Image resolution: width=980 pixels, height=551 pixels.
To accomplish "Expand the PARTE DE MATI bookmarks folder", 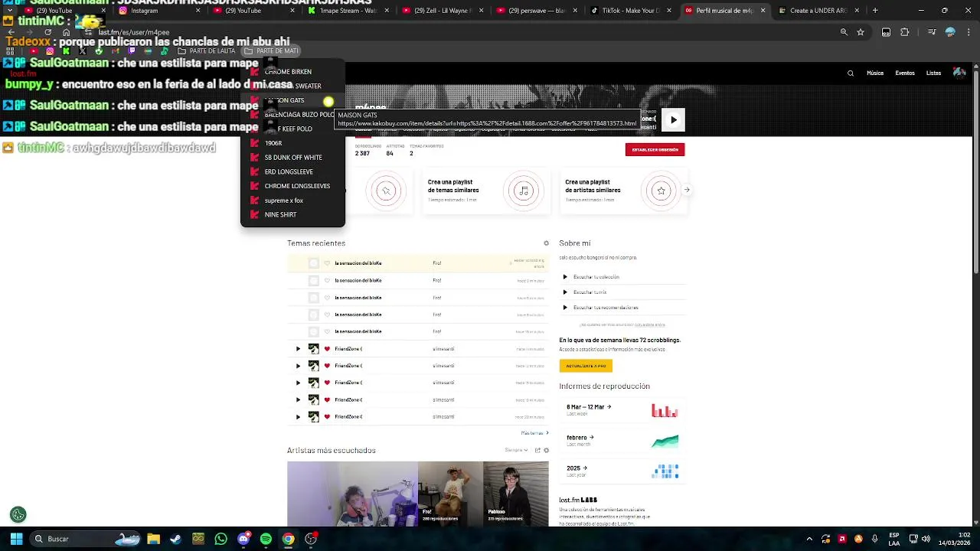I will [272, 51].
